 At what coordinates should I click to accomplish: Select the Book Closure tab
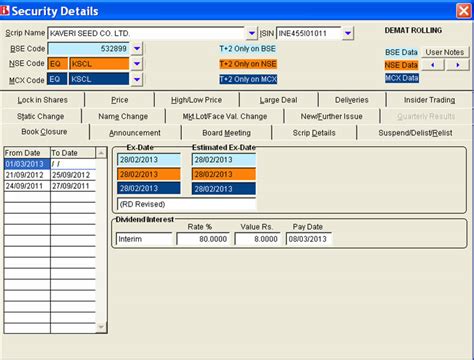click(x=44, y=132)
